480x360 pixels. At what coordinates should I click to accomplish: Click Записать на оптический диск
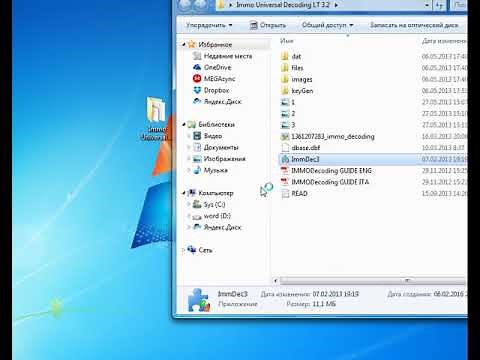point(414,25)
